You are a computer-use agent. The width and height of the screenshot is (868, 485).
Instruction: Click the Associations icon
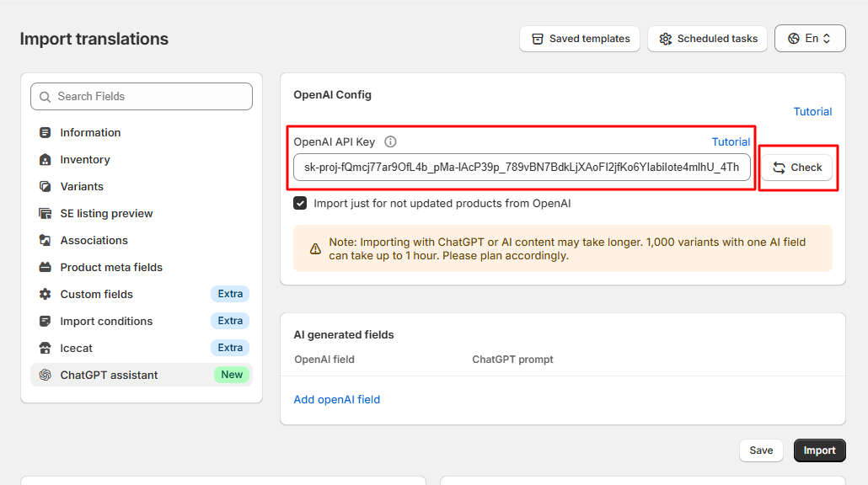click(45, 241)
